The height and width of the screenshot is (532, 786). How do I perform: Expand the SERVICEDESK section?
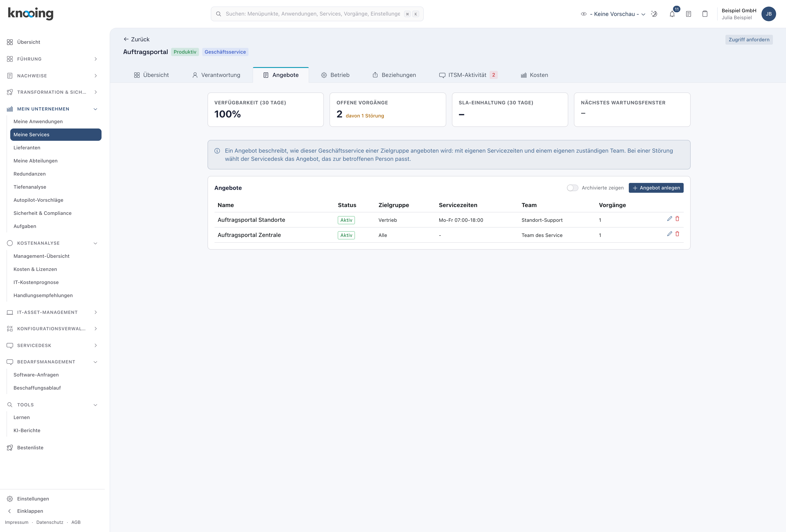pos(52,345)
